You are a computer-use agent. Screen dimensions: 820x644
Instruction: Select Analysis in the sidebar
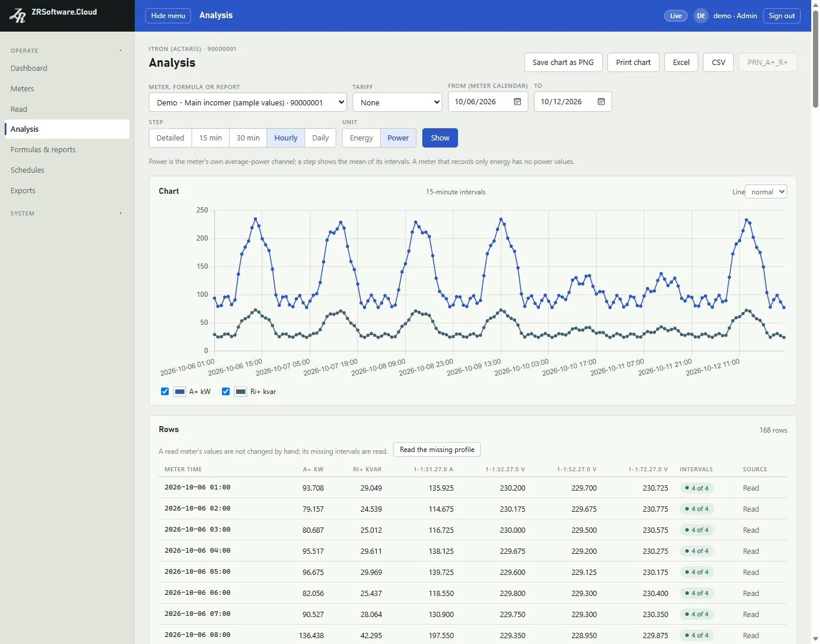(67, 129)
